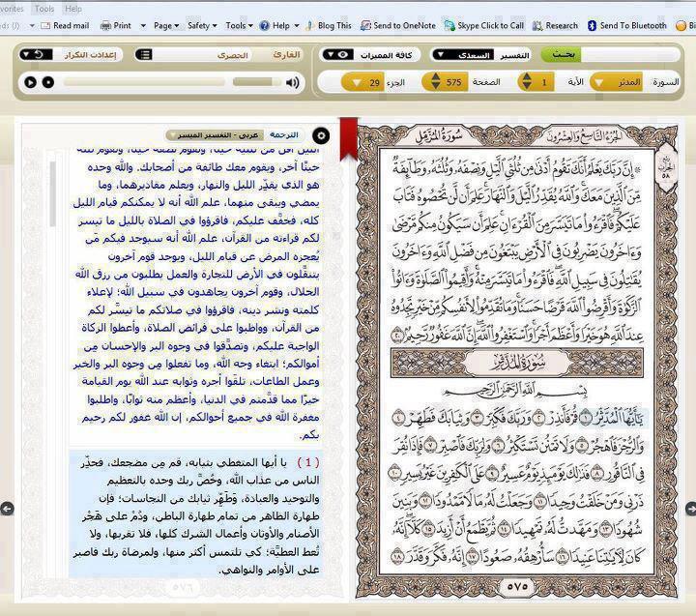Open Print dropdown arrow
Image resolution: width=696 pixels, height=616 pixels.
[143, 26]
